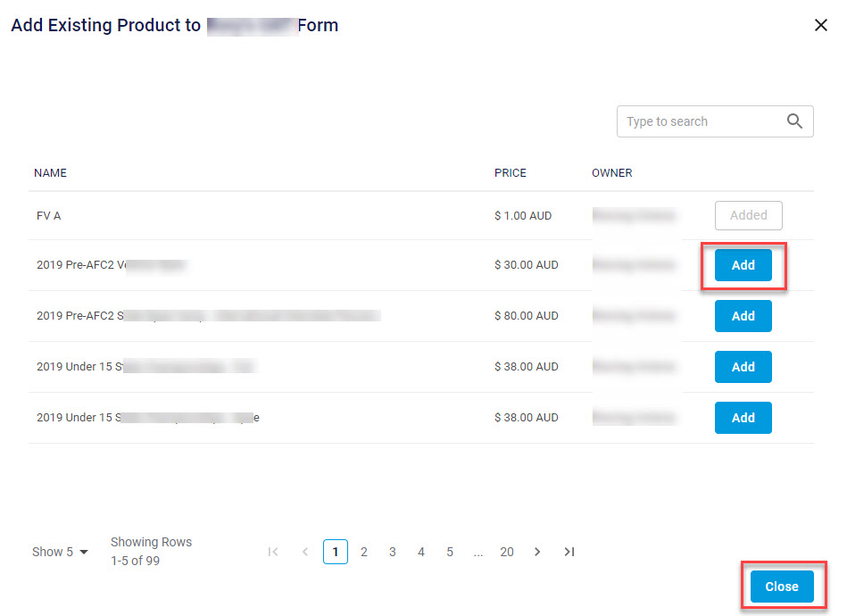Go to next page arrow
847x616 pixels.
click(x=537, y=552)
